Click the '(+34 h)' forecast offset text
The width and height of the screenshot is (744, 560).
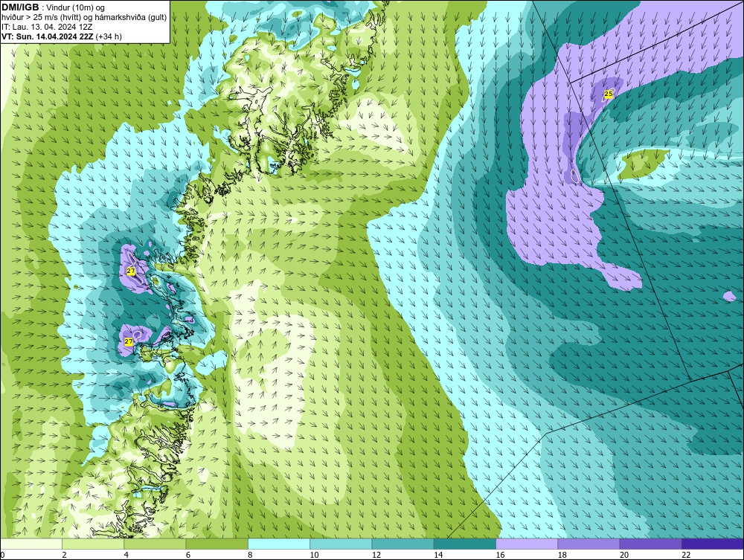tap(109, 36)
